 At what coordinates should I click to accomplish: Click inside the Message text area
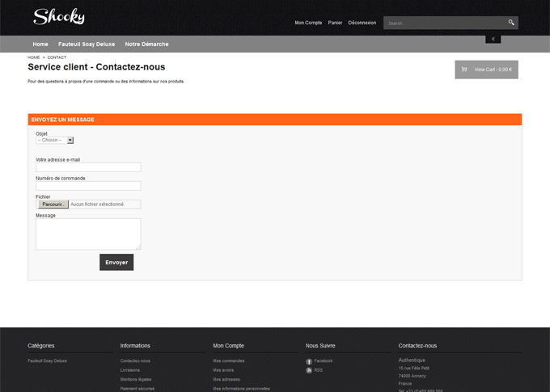(x=88, y=234)
